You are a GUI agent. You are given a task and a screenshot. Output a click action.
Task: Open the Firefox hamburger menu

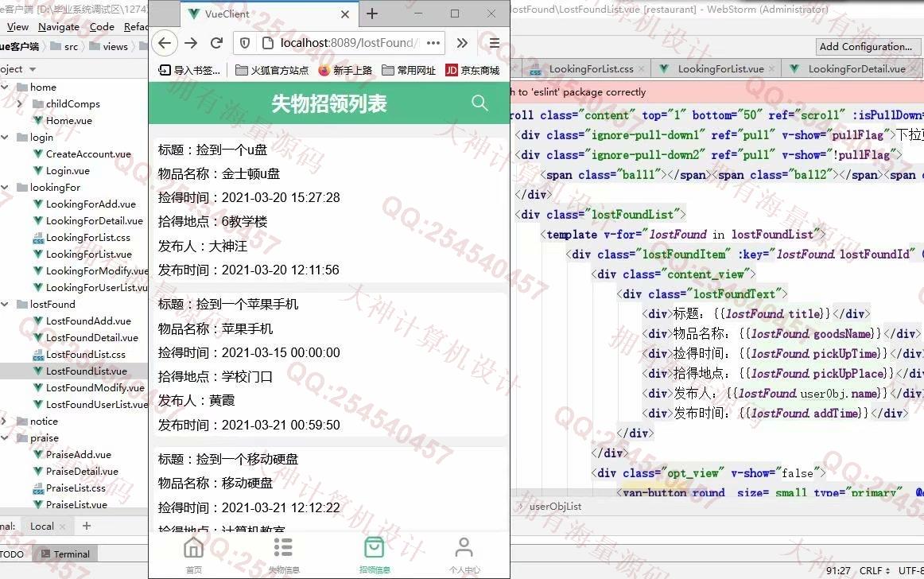495,43
